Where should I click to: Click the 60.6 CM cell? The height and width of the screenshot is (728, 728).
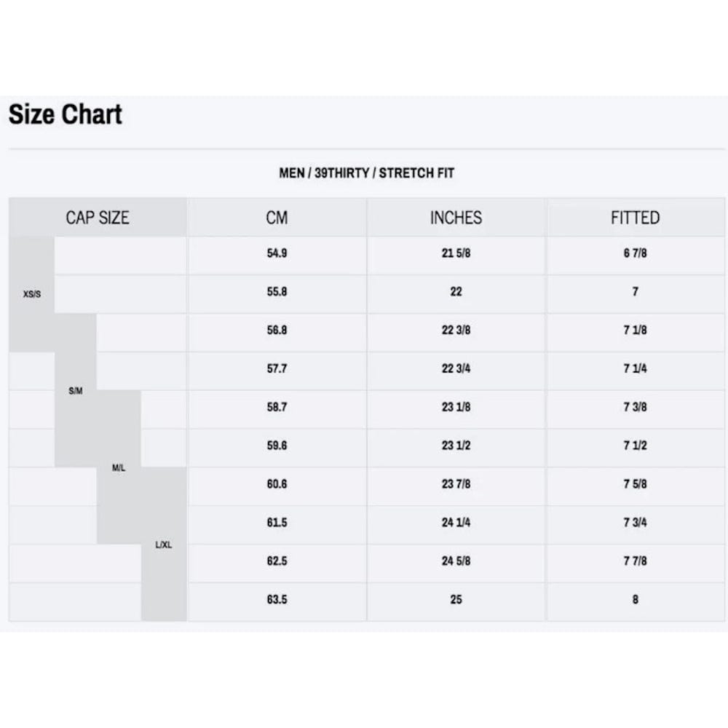click(277, 484)
